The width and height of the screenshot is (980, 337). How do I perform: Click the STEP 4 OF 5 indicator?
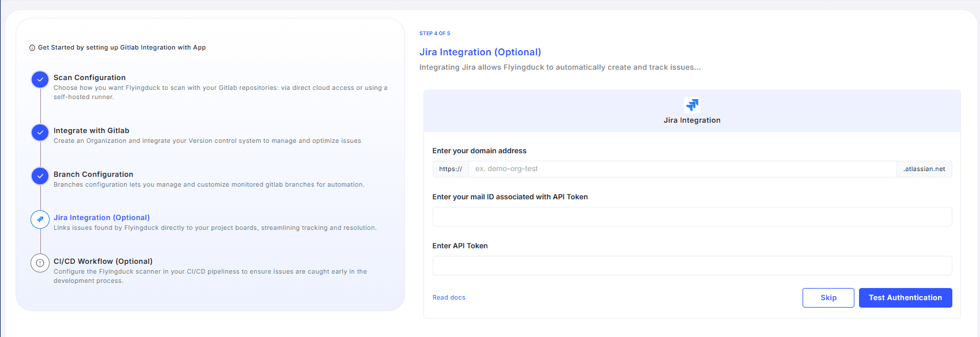pos(435,33)
